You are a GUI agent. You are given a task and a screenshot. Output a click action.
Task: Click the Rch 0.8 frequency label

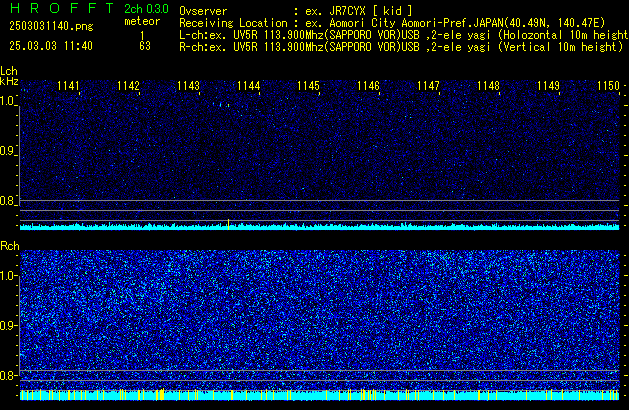[x=8, y=375]
